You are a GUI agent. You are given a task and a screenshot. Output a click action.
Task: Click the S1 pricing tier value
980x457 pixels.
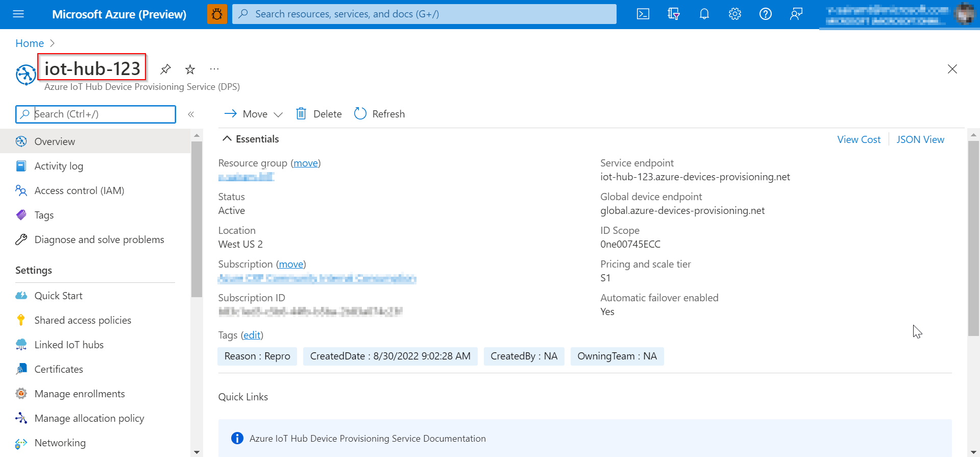(x=605, y=278)
